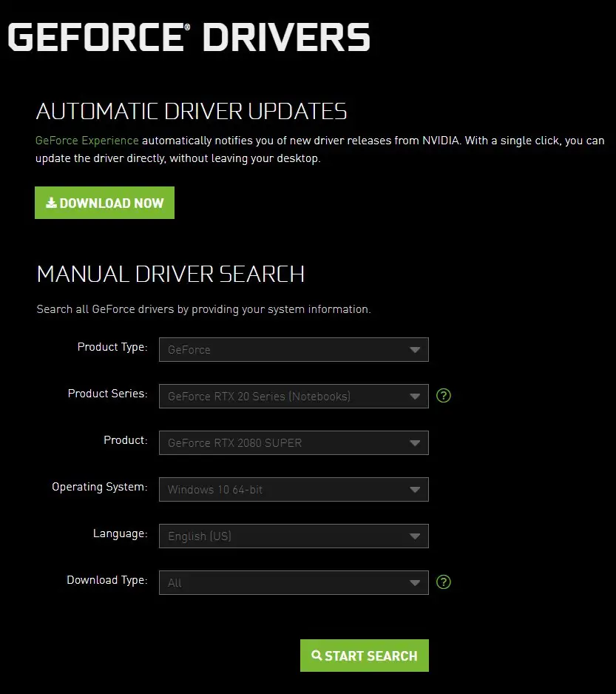Click the AUTOMATIC DRIVER UPDATES heading
The width and height of the screenshot is (616, 694).
[192, 111]
